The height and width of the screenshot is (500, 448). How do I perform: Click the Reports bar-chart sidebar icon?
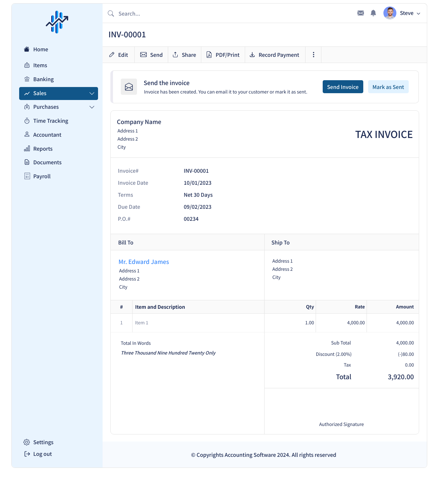pyautogui.click(x=27, y=148)
